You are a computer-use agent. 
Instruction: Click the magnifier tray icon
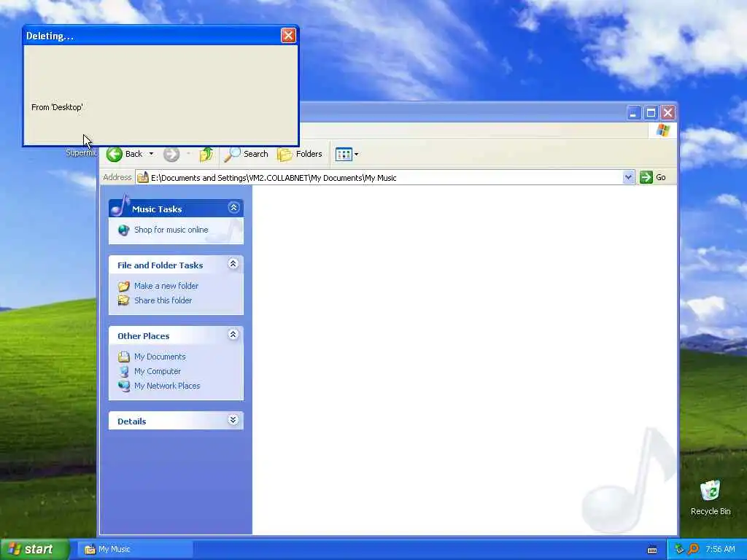pos(693,550)
